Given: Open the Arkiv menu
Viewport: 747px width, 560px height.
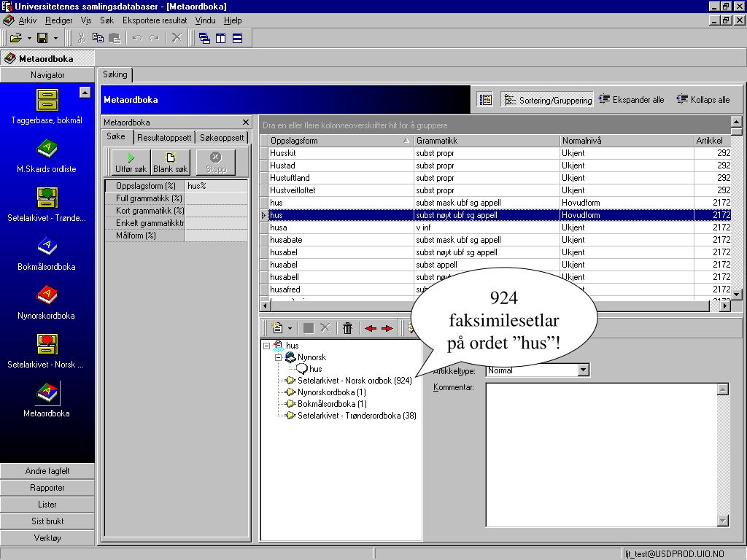Looking at the screenshot, I should [x=27, y=20].
